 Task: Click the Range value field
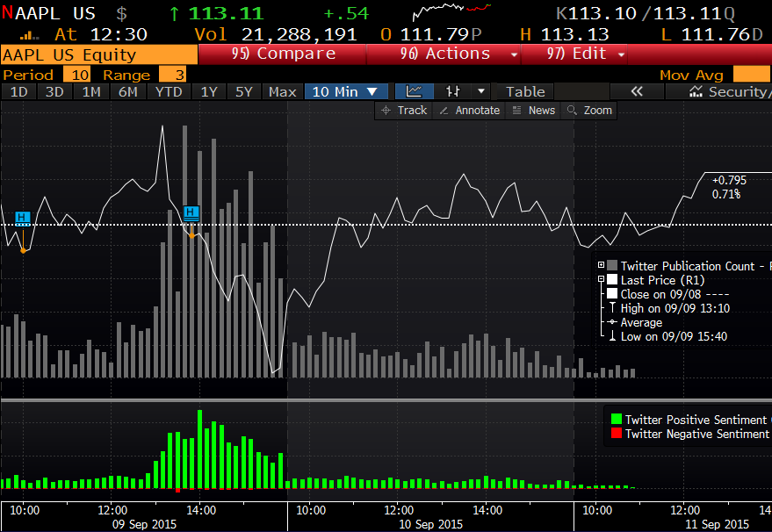pyautogui.click(x=173, y=75)
